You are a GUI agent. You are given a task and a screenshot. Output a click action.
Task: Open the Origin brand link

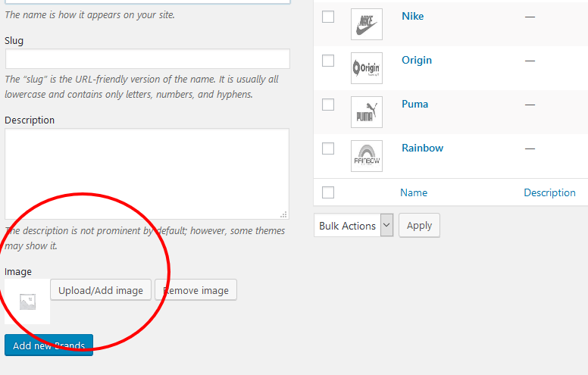pyautogui.click(x=417, y=61)
